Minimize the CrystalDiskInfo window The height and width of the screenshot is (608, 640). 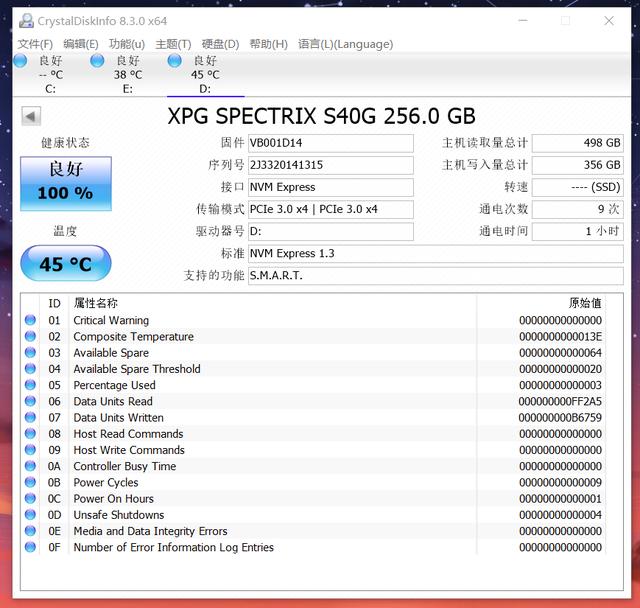523,21
